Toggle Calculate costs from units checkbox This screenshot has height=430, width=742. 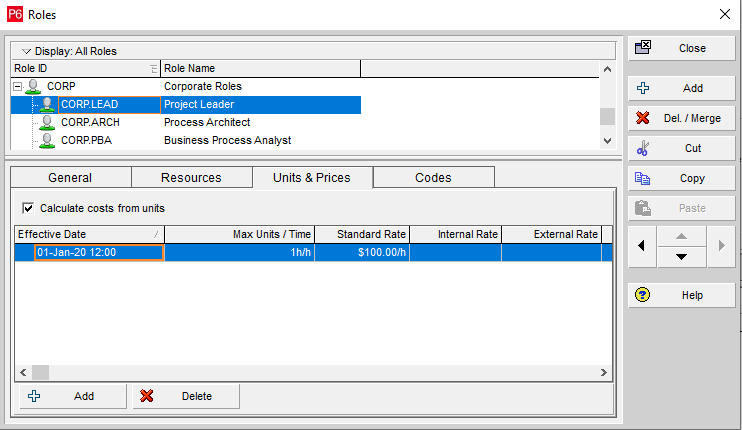point(27,208)
